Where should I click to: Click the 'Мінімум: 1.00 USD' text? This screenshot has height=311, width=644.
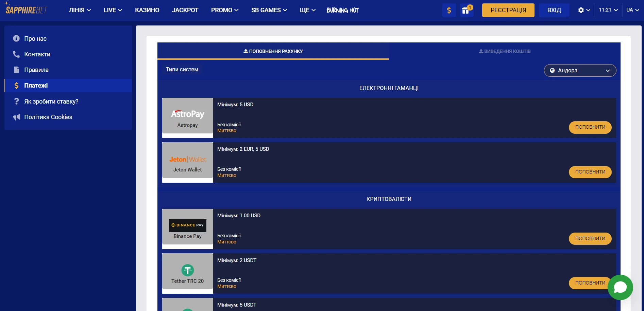tap(239, 216)
